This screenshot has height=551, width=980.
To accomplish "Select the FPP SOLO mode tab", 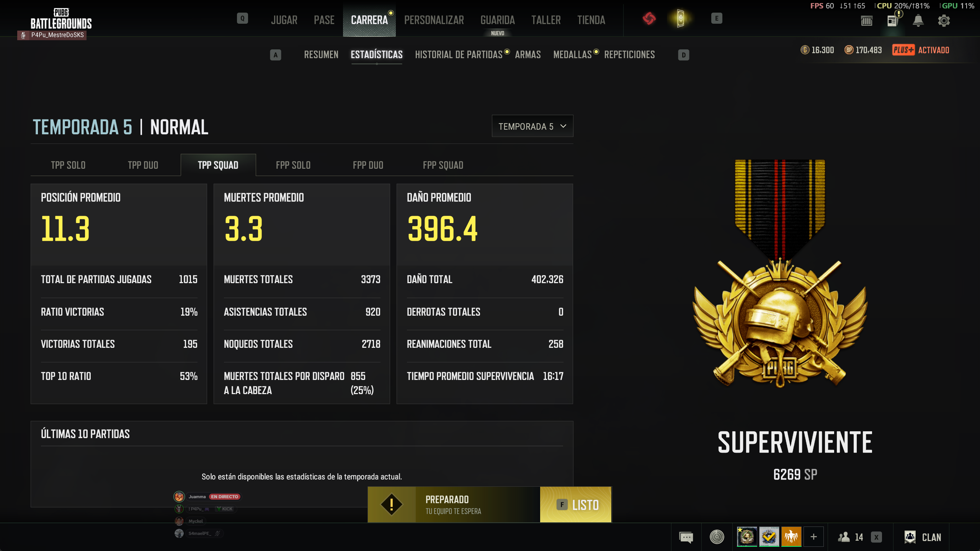I will (293, 165).
